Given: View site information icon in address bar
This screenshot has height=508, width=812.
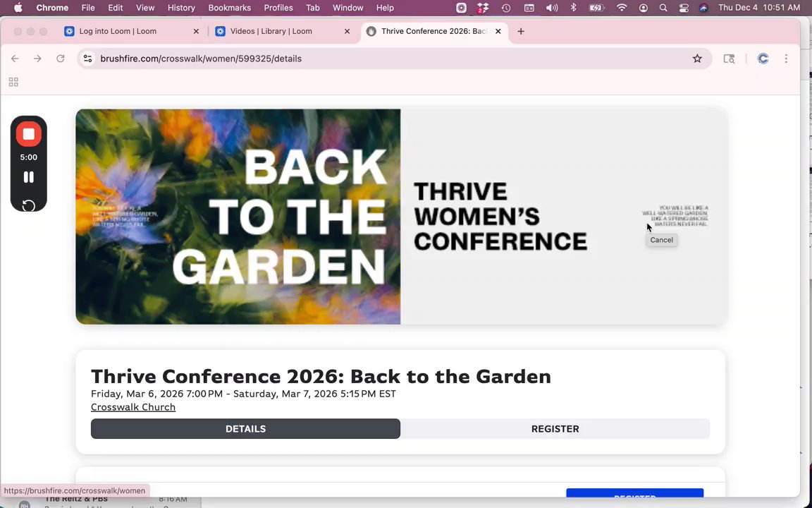Looking at the screenshot, I should tap(88, 59).
